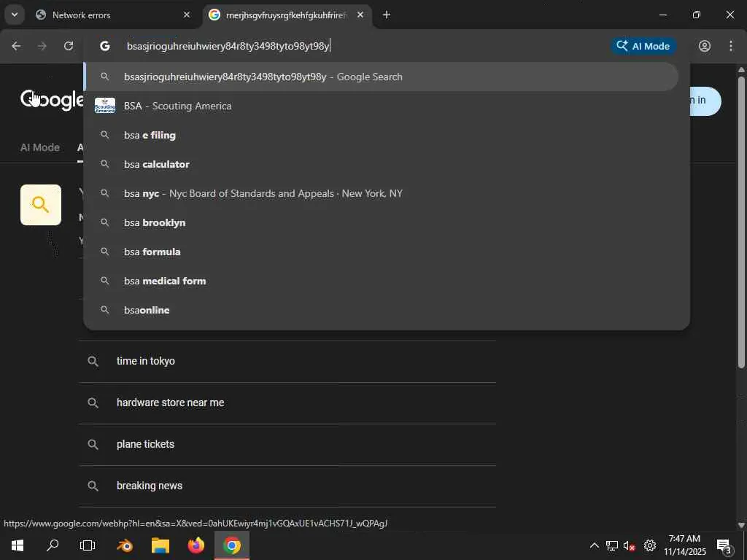Go back using the browser back arrow

(x=16, y=46)
